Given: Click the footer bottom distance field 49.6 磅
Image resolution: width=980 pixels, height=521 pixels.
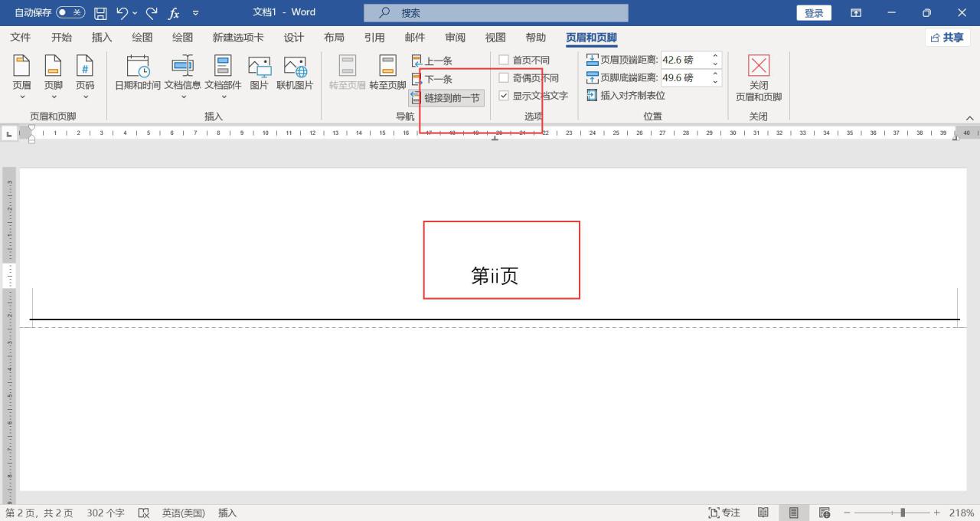Looking at the screenshot, I should pyautogui.click(x=685, y=78).
